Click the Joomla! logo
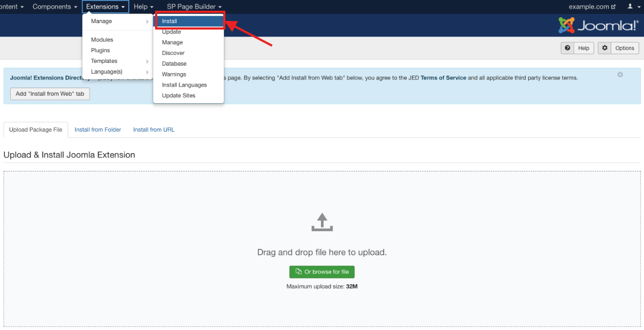This screenshot has width=644, height=330. pos(598,25)
